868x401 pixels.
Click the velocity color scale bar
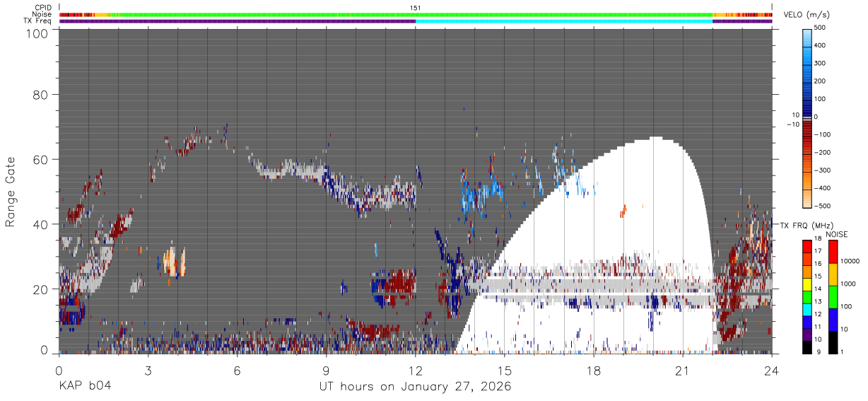click(x=807, y=117)
